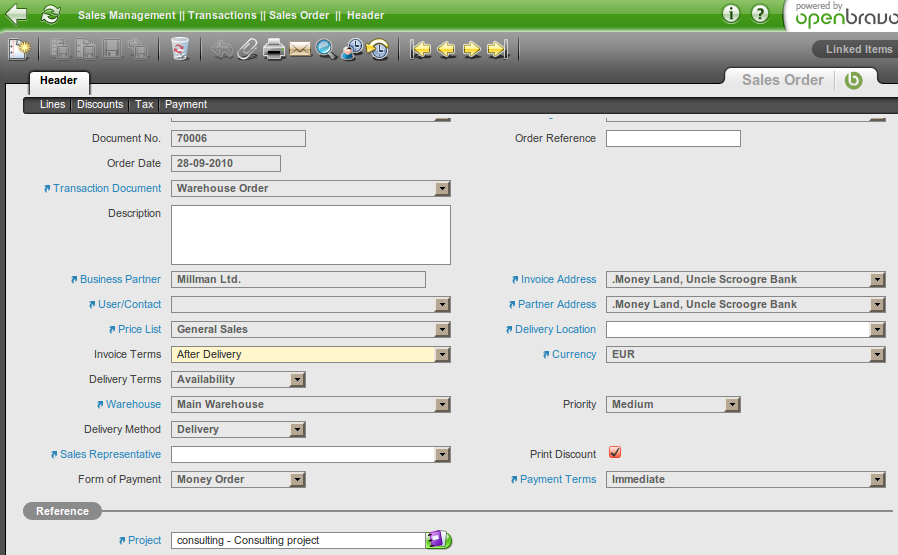Expand the Delivery Terms dropdown

(x=297, y=380)
